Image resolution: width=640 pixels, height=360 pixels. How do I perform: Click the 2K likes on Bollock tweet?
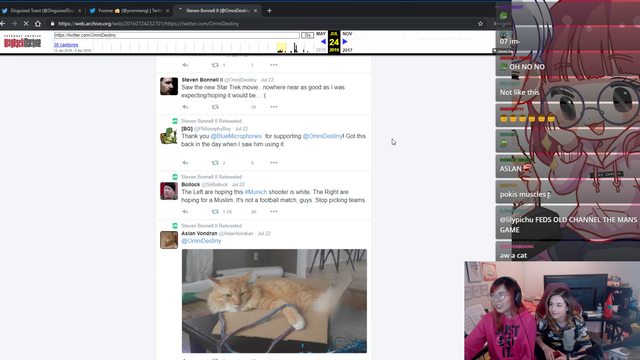(x=253, y=212)
